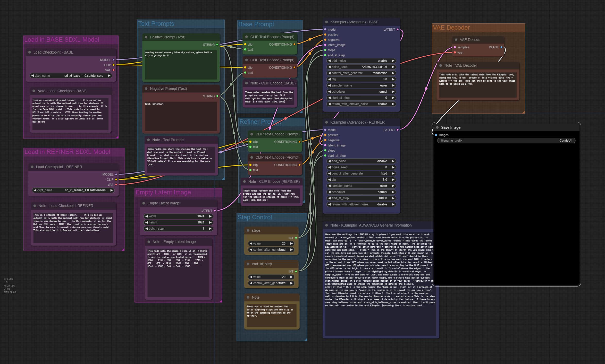
Task: Click the Empty Latent Image node collapse dot
Action: pyautogui.click(x=144, y=203)
